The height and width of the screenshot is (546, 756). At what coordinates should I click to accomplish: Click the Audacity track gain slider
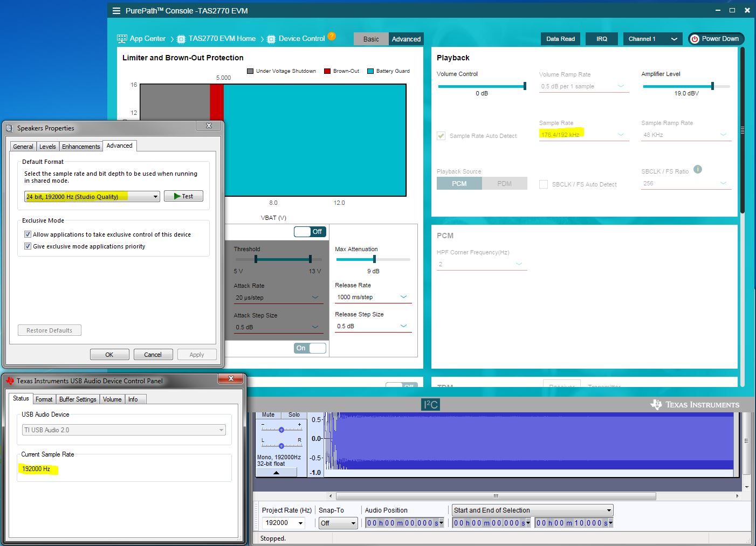(x=281, y=430)
